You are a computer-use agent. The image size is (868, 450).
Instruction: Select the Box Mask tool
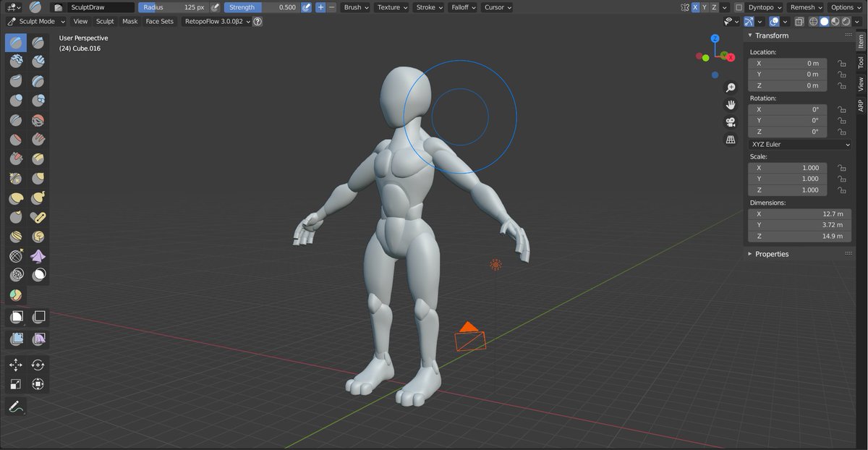click(x=16, y=317)
